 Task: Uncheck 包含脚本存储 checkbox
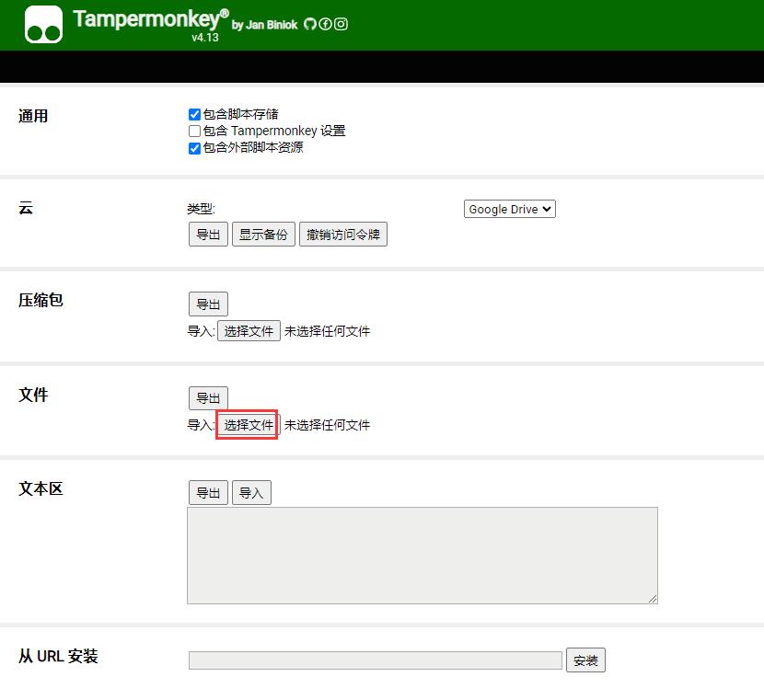(x=194, y=115)
